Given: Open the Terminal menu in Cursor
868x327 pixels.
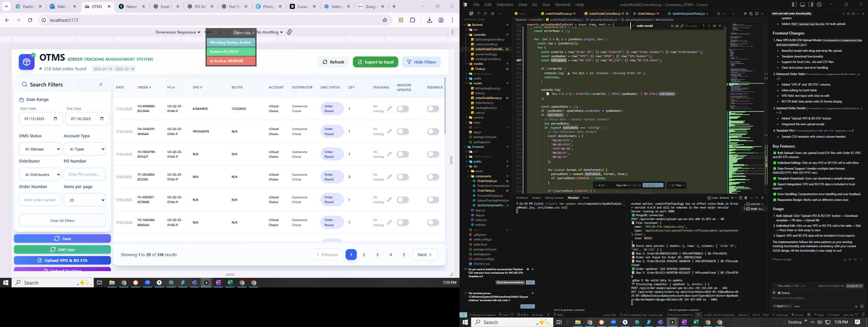Looking at the screenshot, I should 562,4.
